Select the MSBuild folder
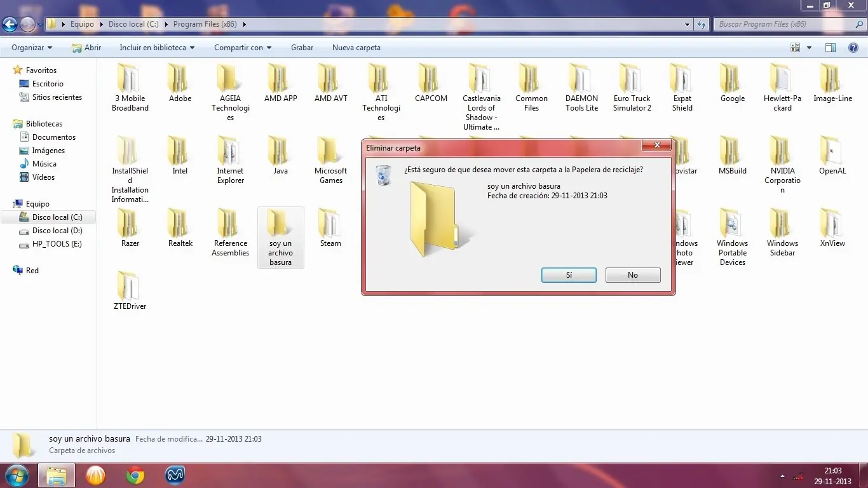 (x=733, y=156)
